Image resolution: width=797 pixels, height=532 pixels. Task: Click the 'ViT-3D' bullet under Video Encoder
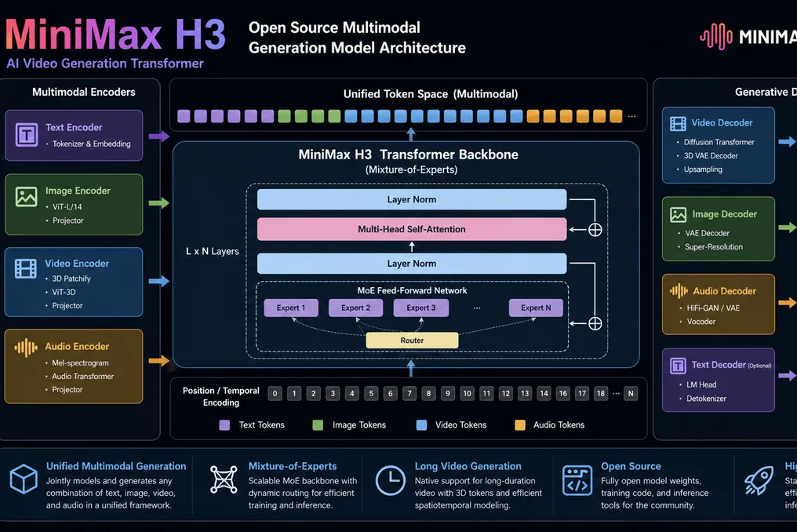(x=64, y=292)
